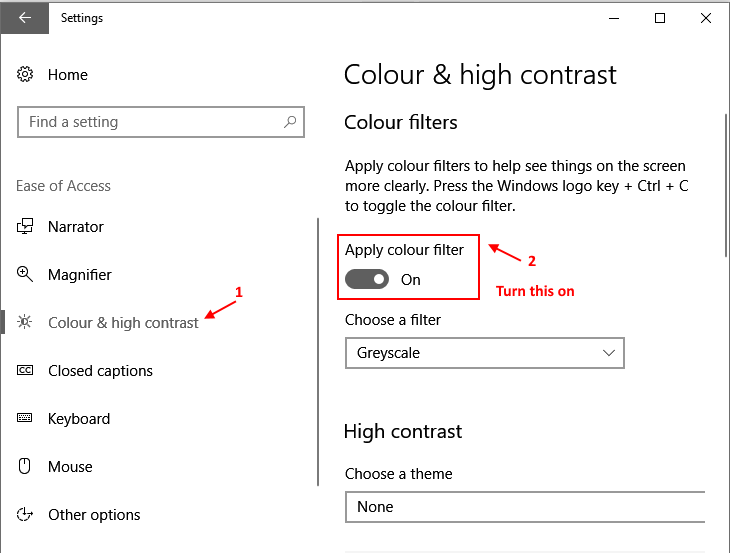Click the back arrow in title bar
This screenshot has width=730, height=553.
coord(25,18)
